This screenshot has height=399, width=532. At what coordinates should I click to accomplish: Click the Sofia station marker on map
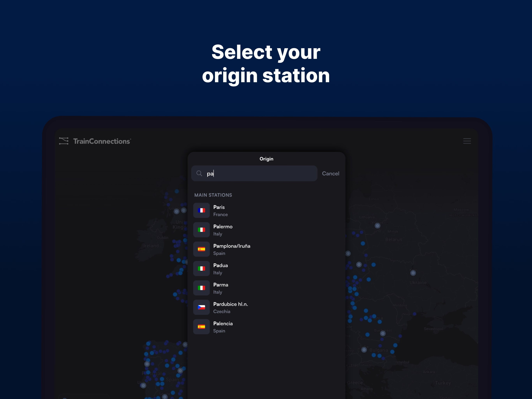click(364, 350)
